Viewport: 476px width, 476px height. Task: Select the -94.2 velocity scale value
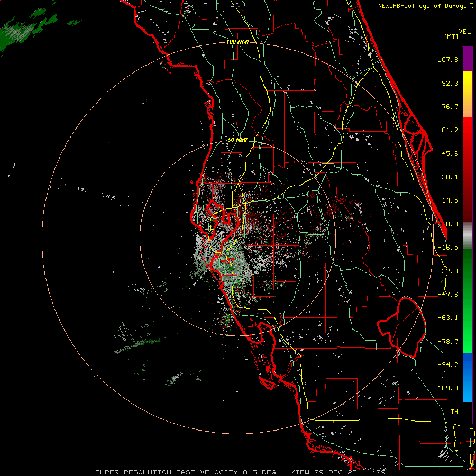point(448,364)
